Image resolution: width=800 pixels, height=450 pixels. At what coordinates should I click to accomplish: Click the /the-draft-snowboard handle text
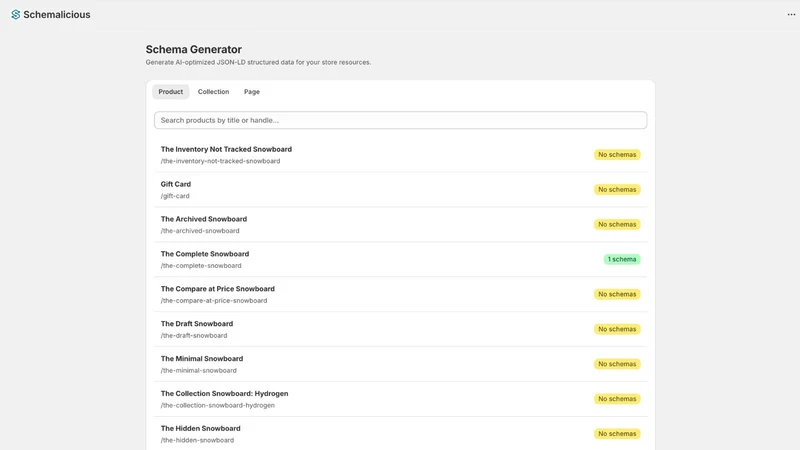click(194, 336)
